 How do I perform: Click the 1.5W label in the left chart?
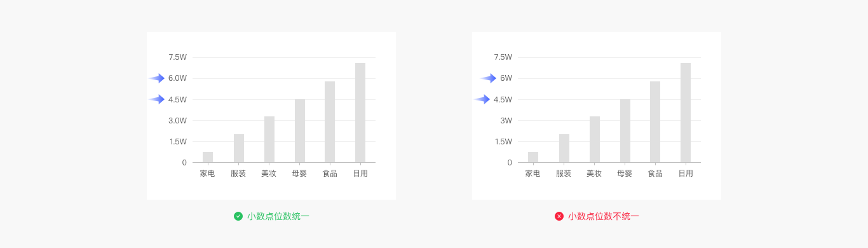178,141
